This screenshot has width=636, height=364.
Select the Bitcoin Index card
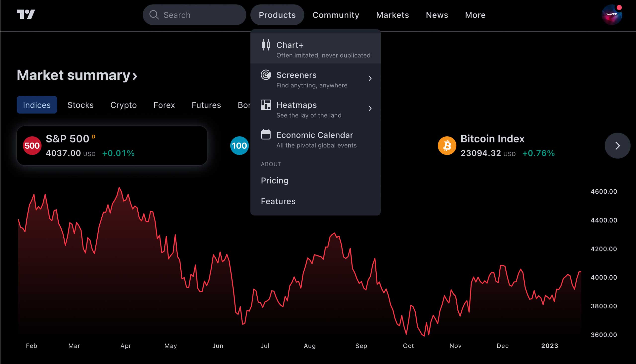496,146
